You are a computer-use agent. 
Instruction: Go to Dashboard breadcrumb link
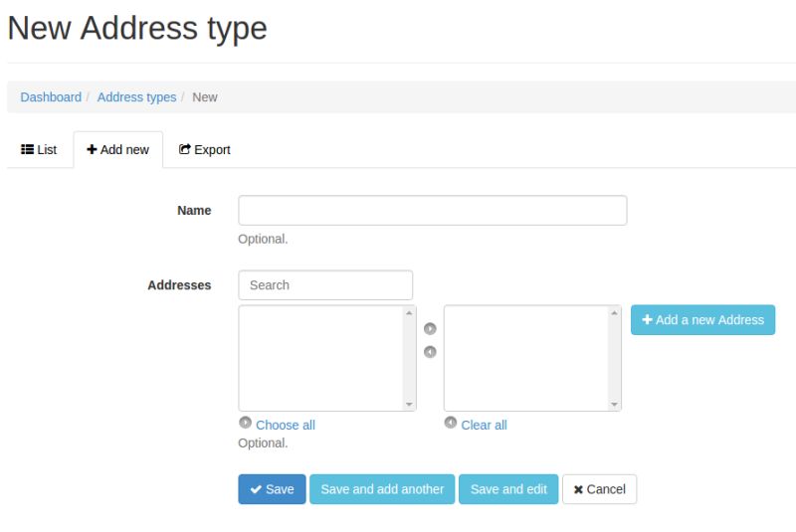[x=51, y=97]
